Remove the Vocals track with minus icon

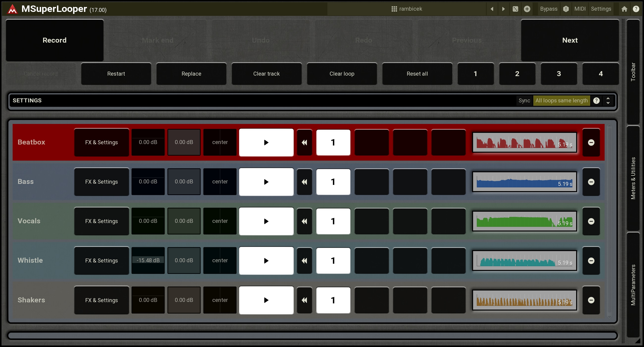click(x=591, y=221)
